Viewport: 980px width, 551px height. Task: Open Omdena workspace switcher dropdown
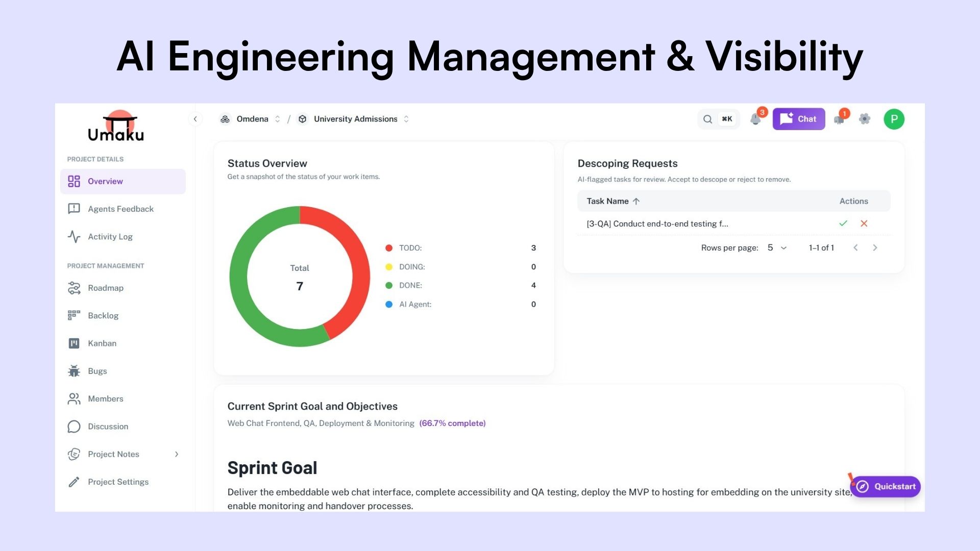point(277,119)
